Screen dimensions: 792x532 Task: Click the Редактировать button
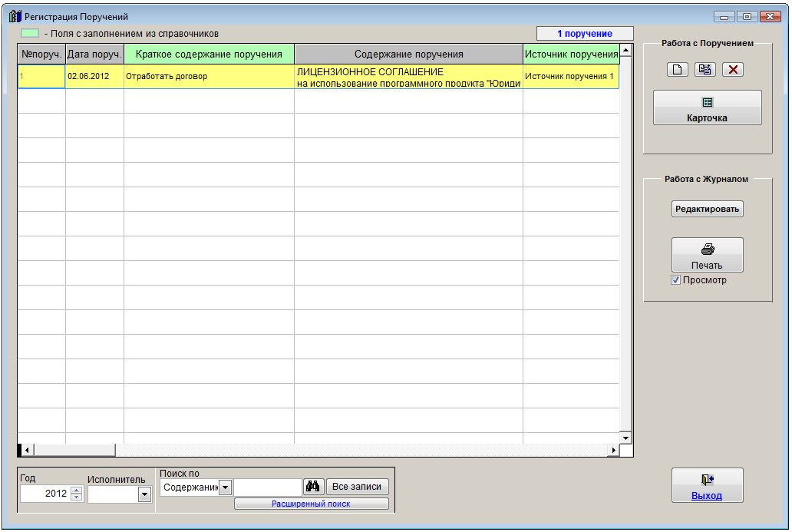pyautogui.click(x=707, y=209)
